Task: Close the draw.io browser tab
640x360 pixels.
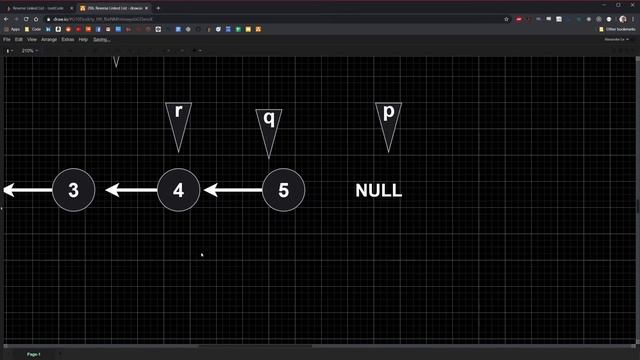Action: pos(147,8)
